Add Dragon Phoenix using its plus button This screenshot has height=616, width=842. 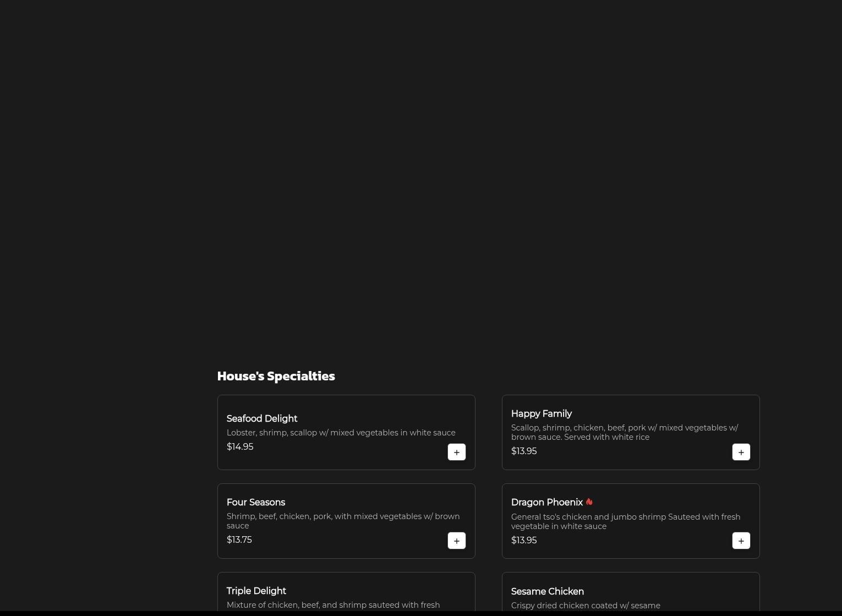coord(741,541)
